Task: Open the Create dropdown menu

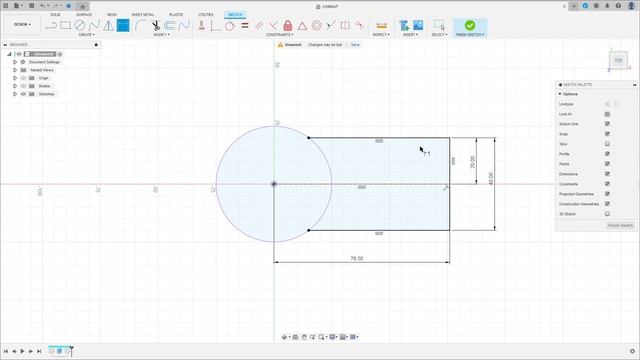Action: (86, 35)
